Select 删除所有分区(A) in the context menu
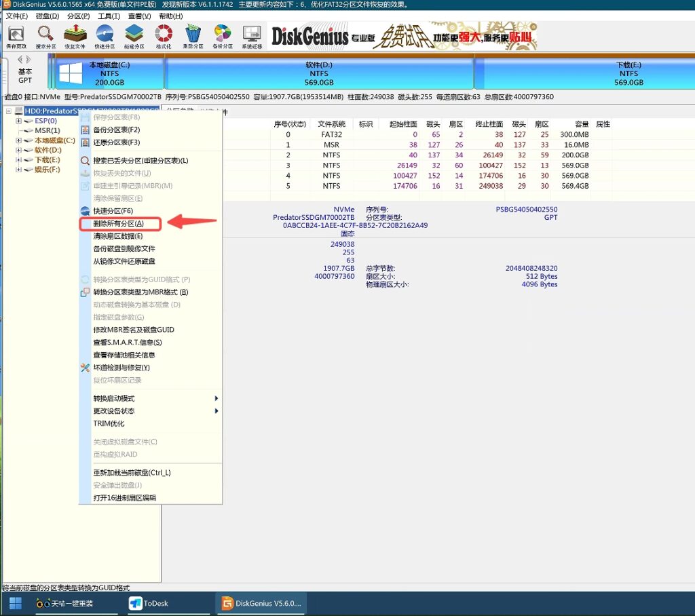695x616 pixels. (x=118, y=223)
